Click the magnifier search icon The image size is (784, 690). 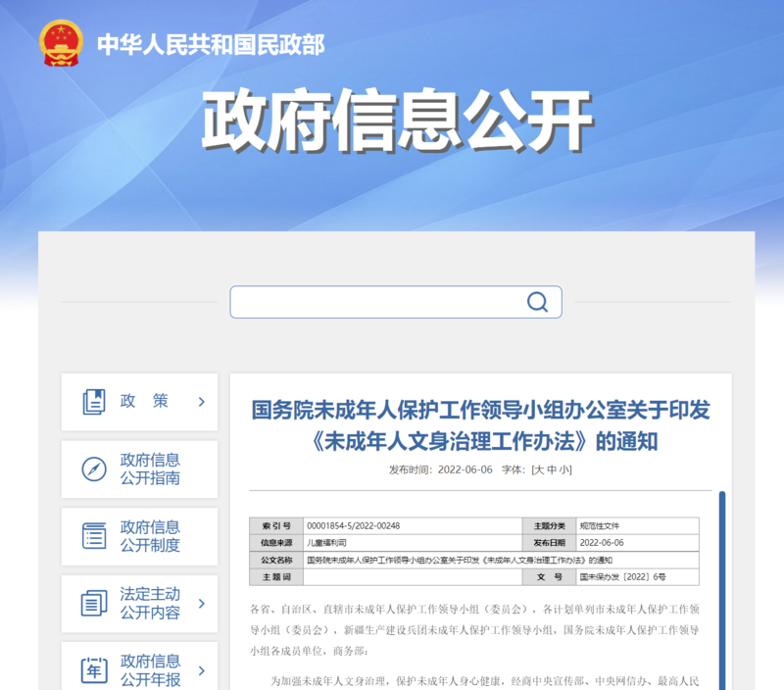click(x=537, y=302)
